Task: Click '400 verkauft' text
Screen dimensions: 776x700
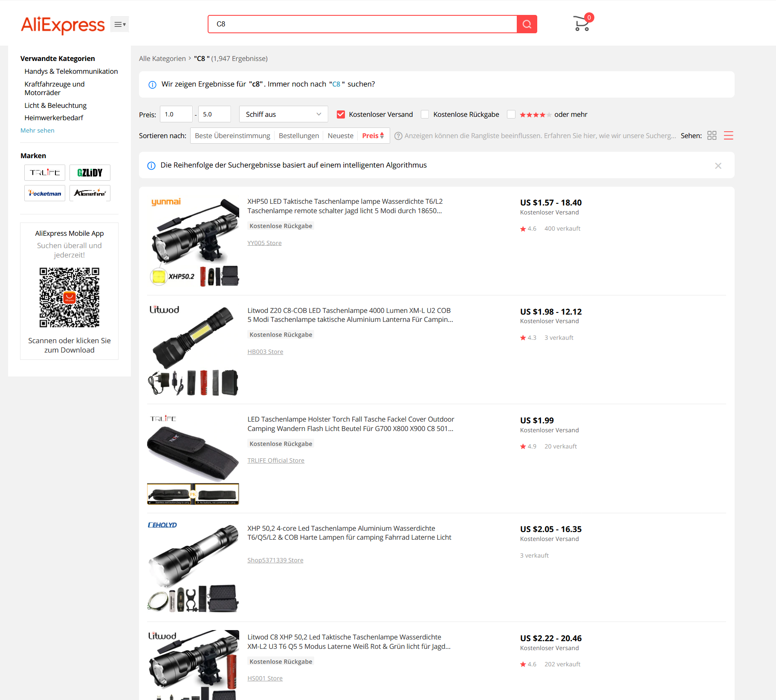Action: (x=562, y=229)
